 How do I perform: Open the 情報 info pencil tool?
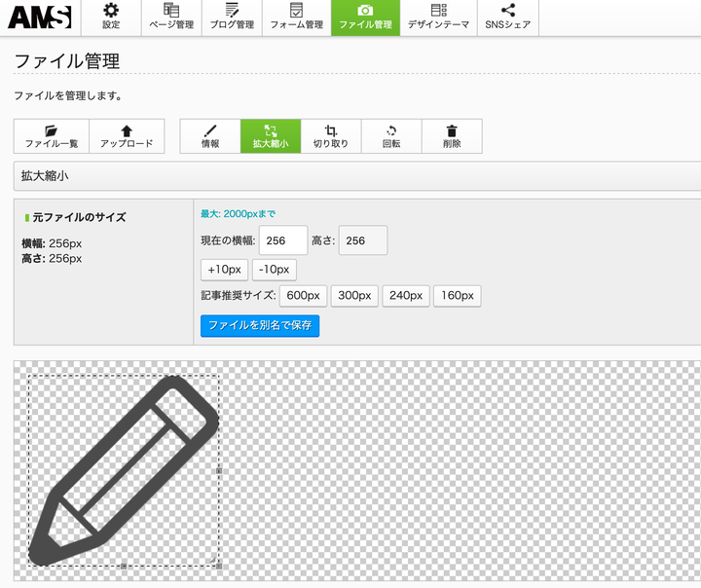(210, 136)
